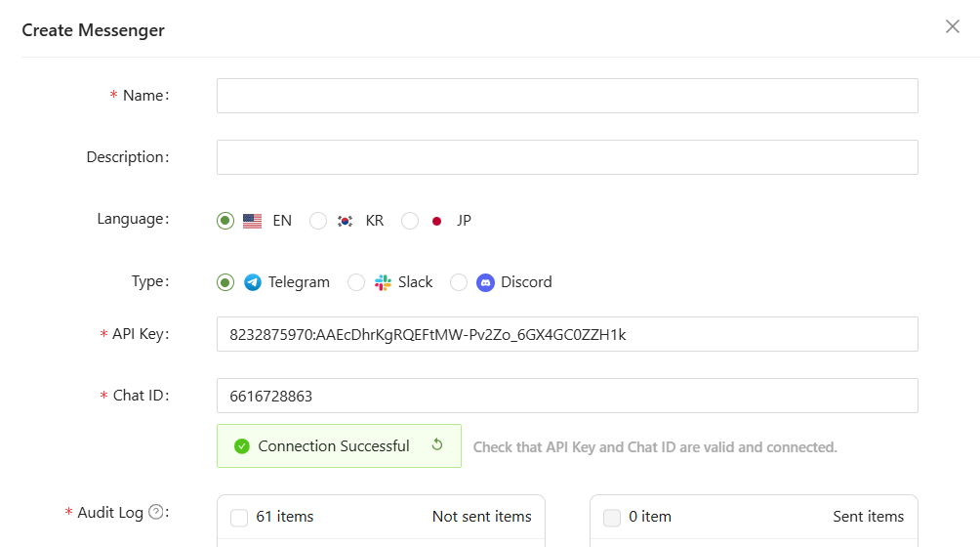Select the KR language radio button
The width and height of the screenshot is (980, 547).
(318, 221)
